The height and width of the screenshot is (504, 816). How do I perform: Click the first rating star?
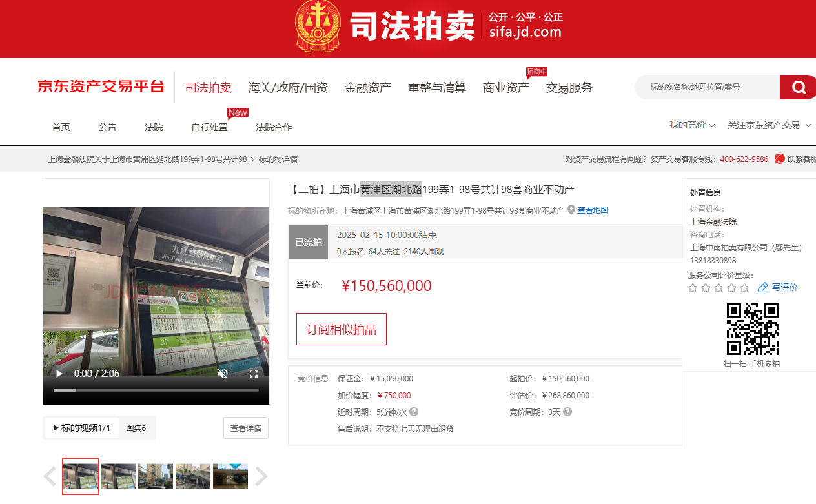point(693,288)
